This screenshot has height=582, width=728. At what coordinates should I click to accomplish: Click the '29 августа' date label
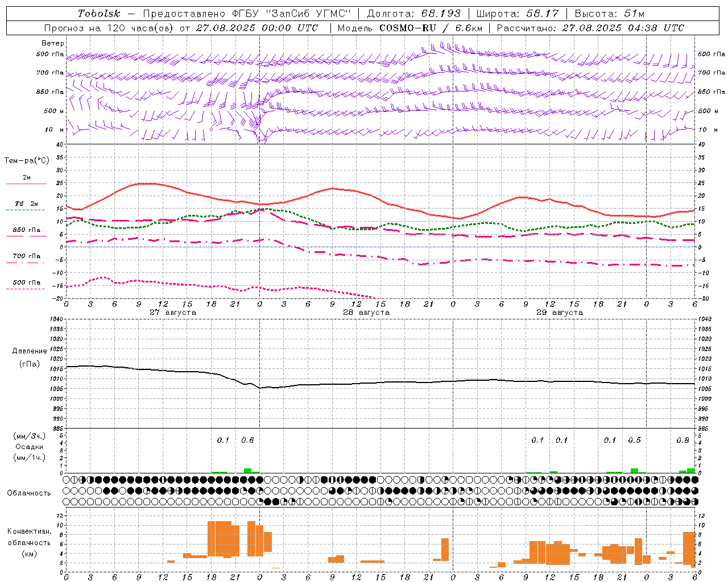click(560, 313)
